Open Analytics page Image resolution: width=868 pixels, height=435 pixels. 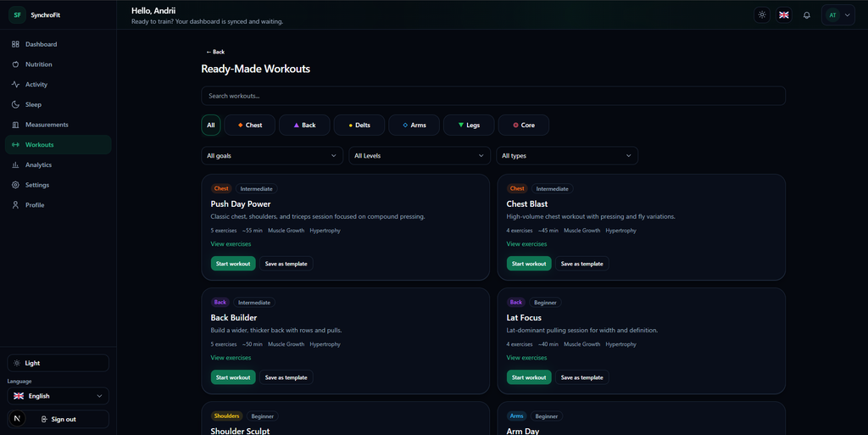coord(58,165)
